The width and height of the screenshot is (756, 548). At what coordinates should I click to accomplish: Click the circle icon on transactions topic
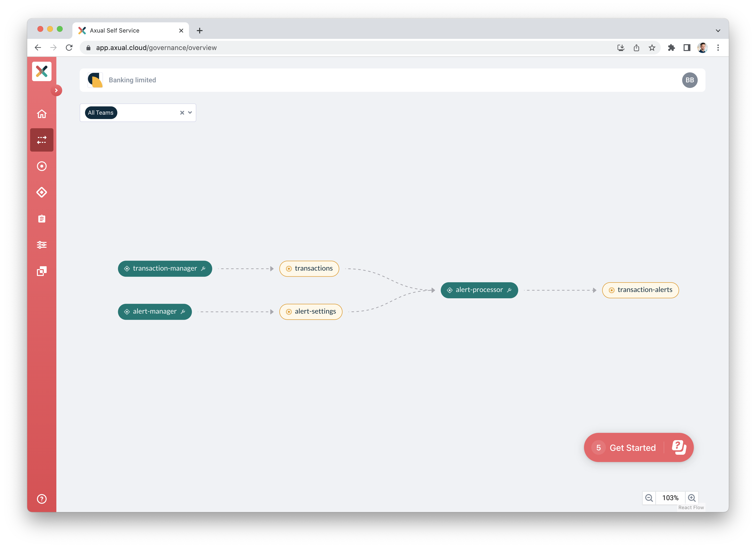coord(289,269)
